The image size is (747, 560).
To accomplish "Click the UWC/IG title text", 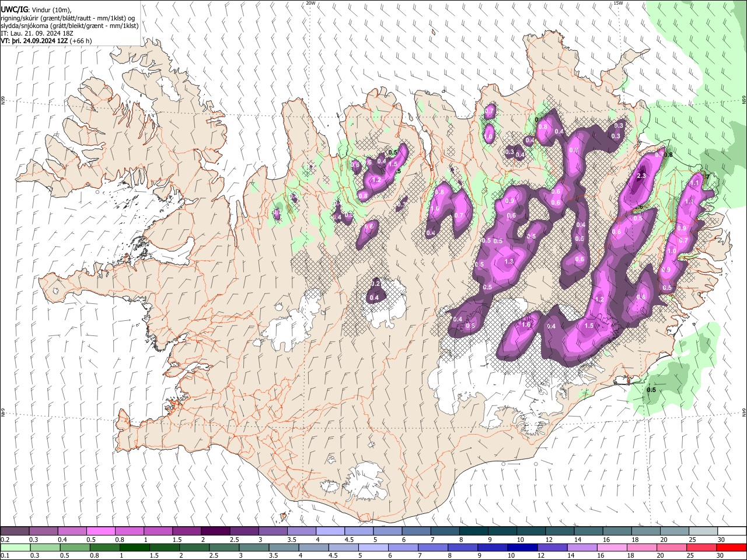I will (x=14, y=9).
